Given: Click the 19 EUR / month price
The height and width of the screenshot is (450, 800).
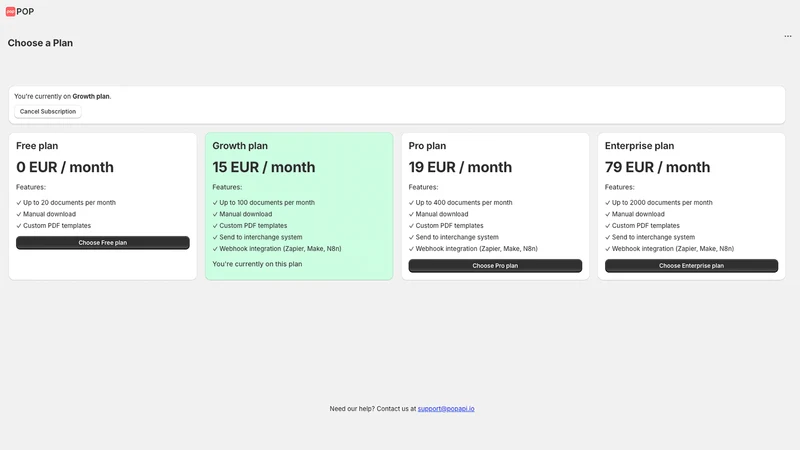Looking at the screenshot, I should coord(460,167).
